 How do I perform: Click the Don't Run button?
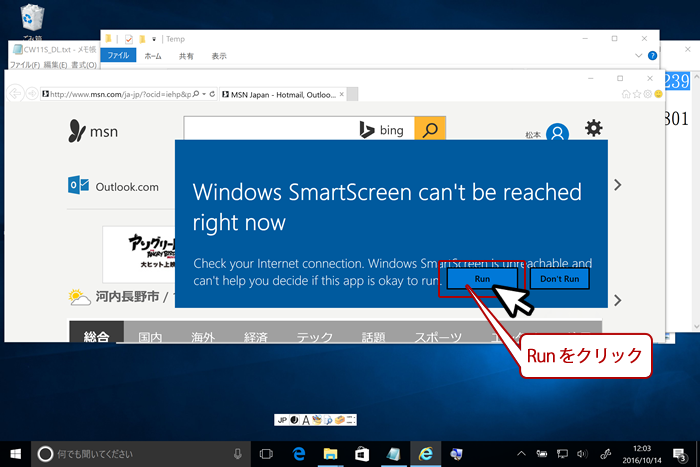(x=559, y=279)
